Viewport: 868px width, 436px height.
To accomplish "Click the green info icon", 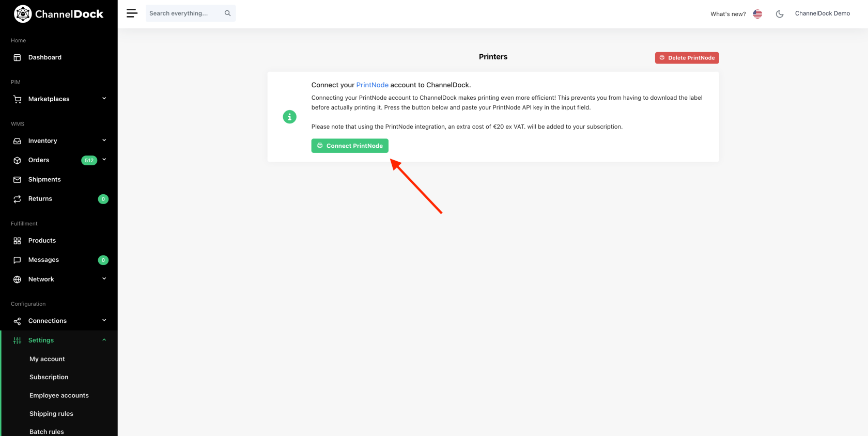I will (289, 117).
